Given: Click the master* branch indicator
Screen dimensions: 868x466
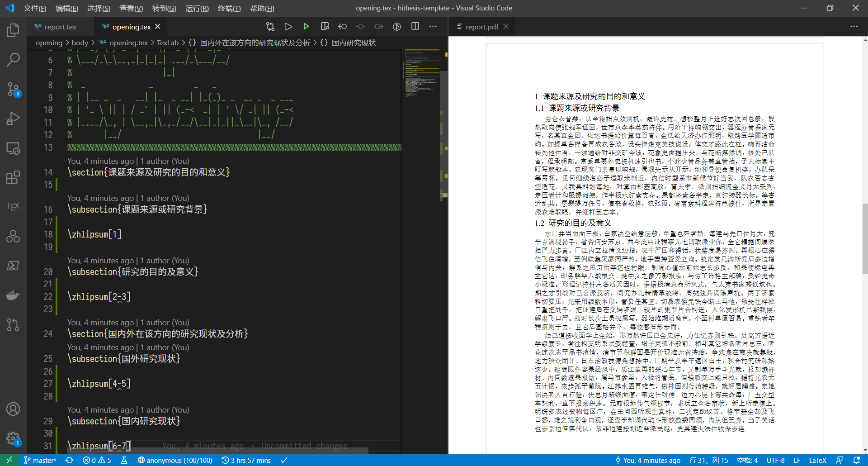Looking at the screenshot, I should (x=40, y=460).
